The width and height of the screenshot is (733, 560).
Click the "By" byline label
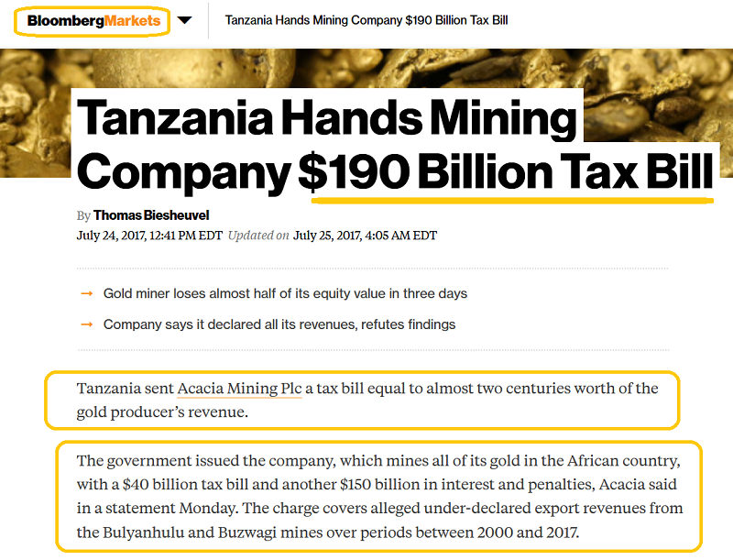(x=83, y=216)
